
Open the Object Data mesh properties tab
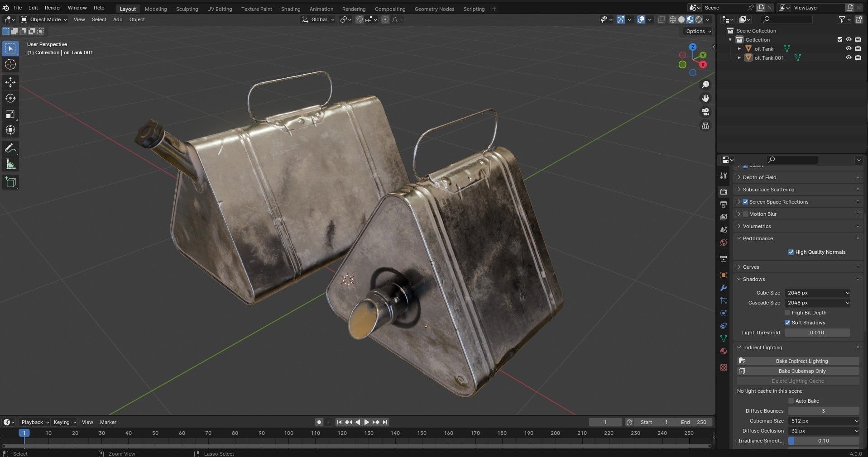724,338
